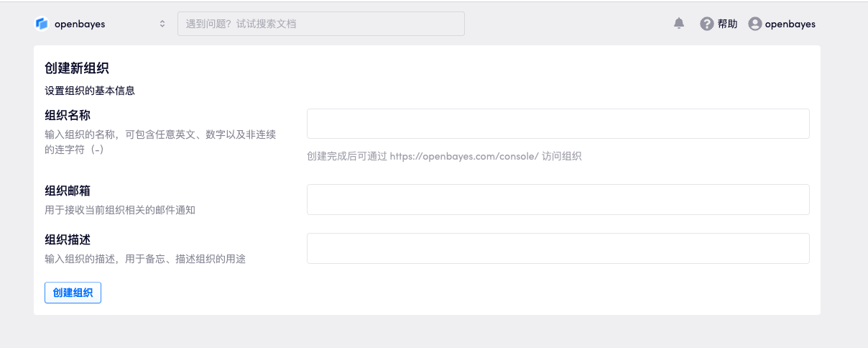Viewport: 868px width, 348px height.
Task: Click the help question mark icon
Action: (706, 24)
